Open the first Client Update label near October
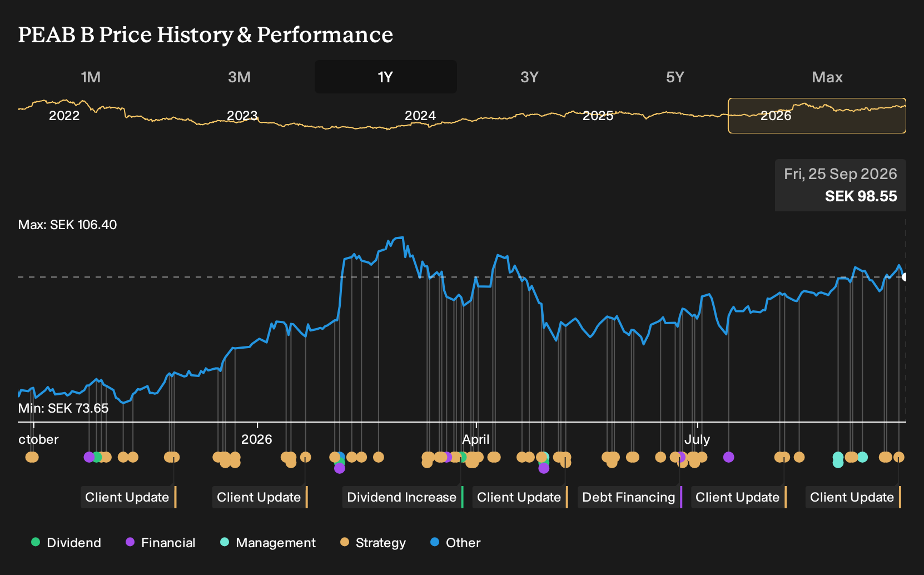 (x=128, y=497)
